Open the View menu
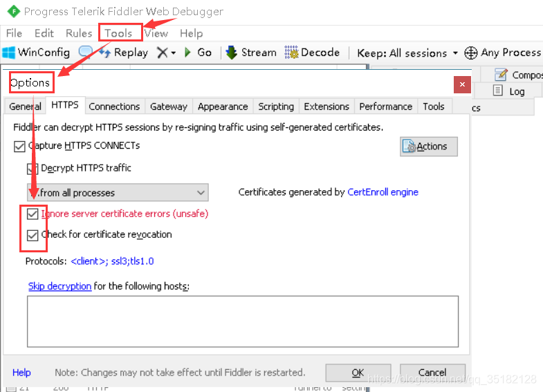543x392 pixels. pos(156,33)
